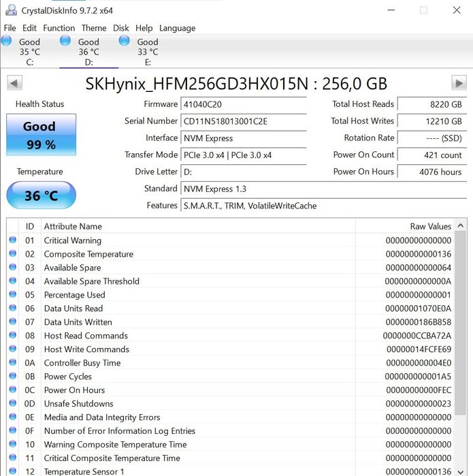Click status orb beside Available Spare
The height and width of the screenshot is (476, 473).
coord(13,267)
